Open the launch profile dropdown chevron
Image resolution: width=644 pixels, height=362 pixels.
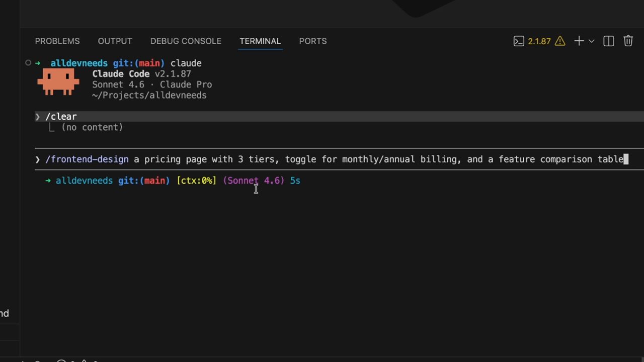pyautogui.click(x=592, y=41)
